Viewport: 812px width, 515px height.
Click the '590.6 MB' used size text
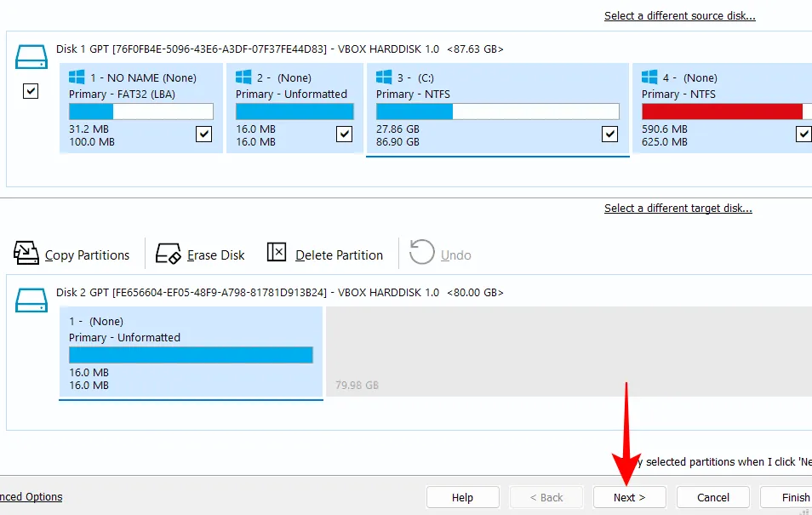(665, 129)
